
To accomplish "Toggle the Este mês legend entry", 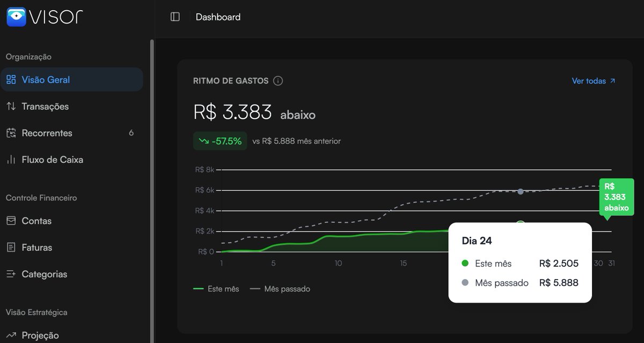I will 216,289.
